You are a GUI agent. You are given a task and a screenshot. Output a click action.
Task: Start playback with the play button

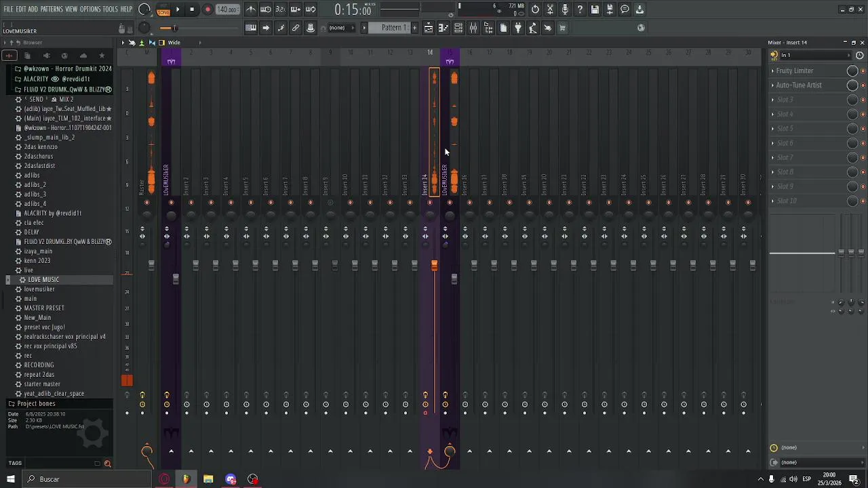pyautogui.click(x=178, y=9)
